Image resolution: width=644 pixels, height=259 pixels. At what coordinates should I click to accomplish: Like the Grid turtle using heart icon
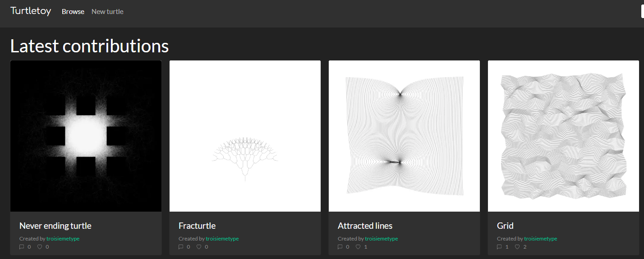point(517,247)
